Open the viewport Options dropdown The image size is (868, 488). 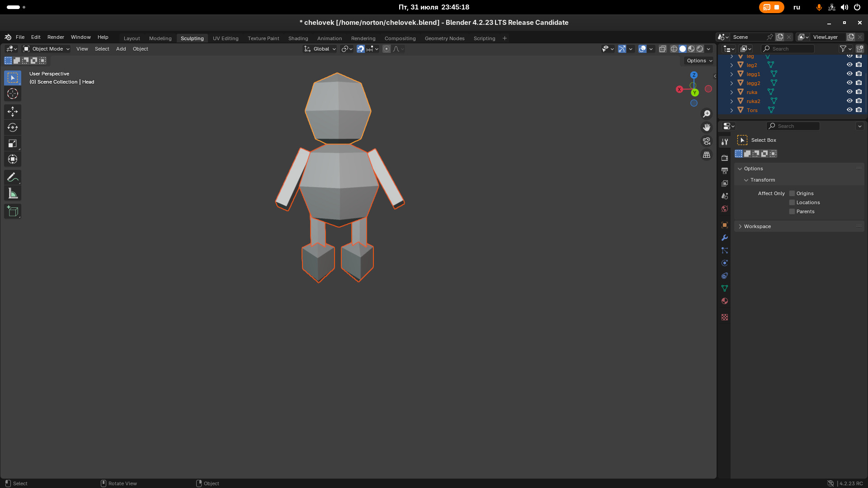click(699, 61)
